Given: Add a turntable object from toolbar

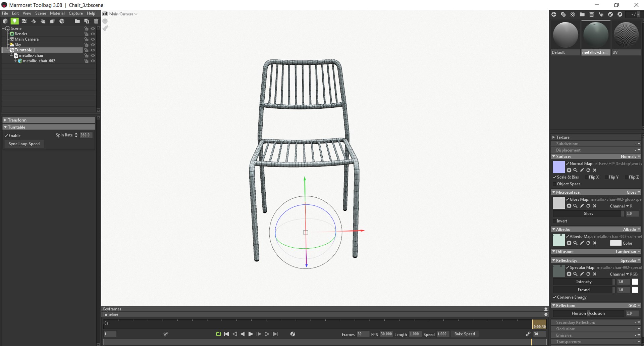Looking at the screenshot, I should (x=62, y=21).
